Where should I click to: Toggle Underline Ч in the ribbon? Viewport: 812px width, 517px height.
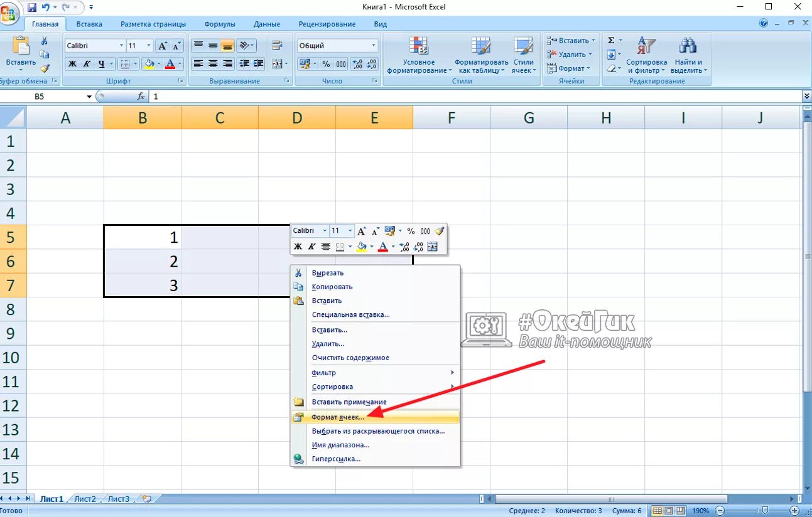[101, 64]
